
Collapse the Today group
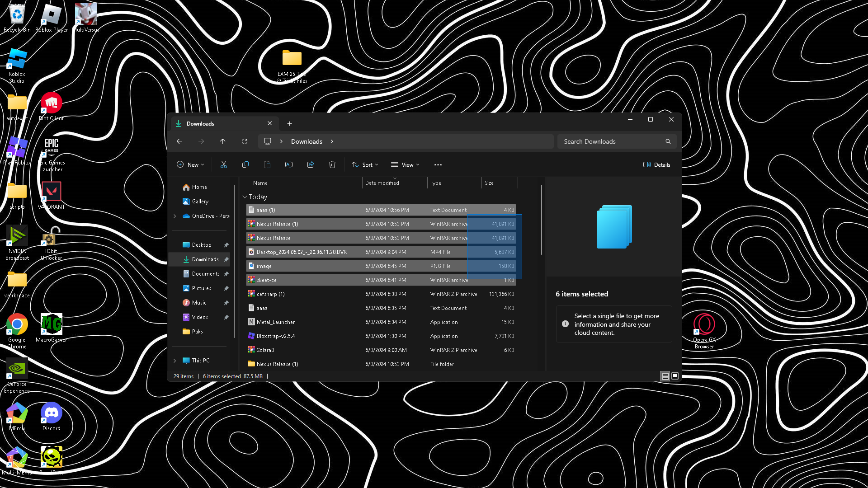[x=245, y=197]
